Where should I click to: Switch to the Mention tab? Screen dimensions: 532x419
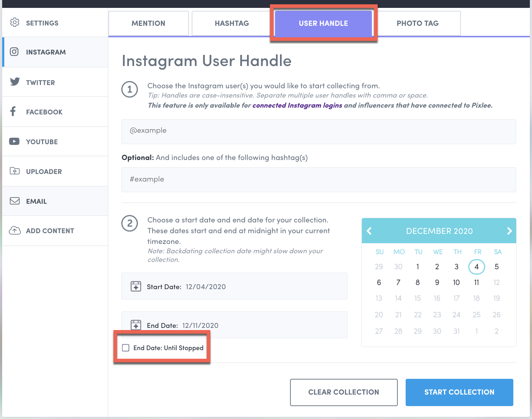(148, 23)
